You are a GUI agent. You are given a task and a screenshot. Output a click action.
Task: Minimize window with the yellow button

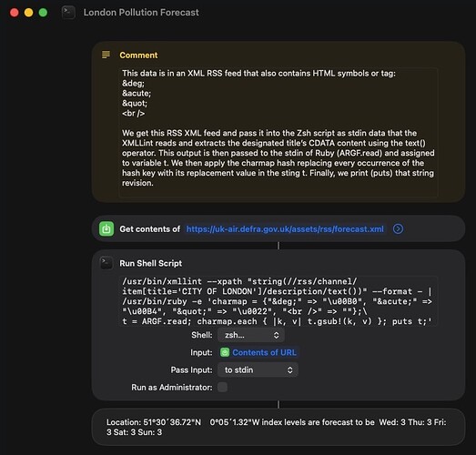point(29,13)
